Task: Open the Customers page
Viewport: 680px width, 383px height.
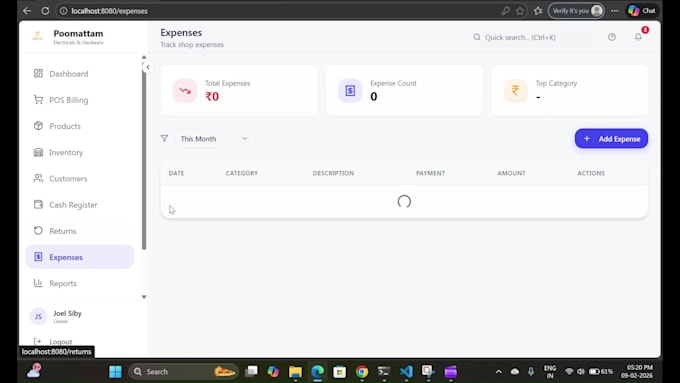Action: click(79, 179)
